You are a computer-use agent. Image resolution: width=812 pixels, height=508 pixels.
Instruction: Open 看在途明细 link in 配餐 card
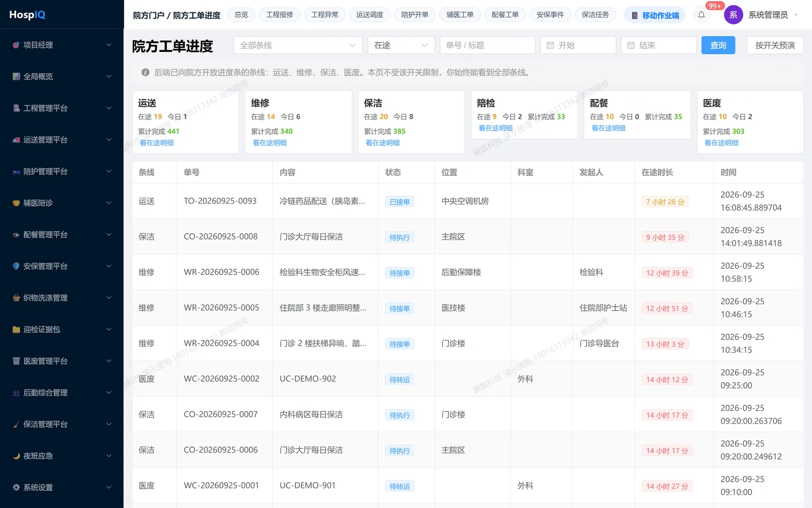coord(608,128)
